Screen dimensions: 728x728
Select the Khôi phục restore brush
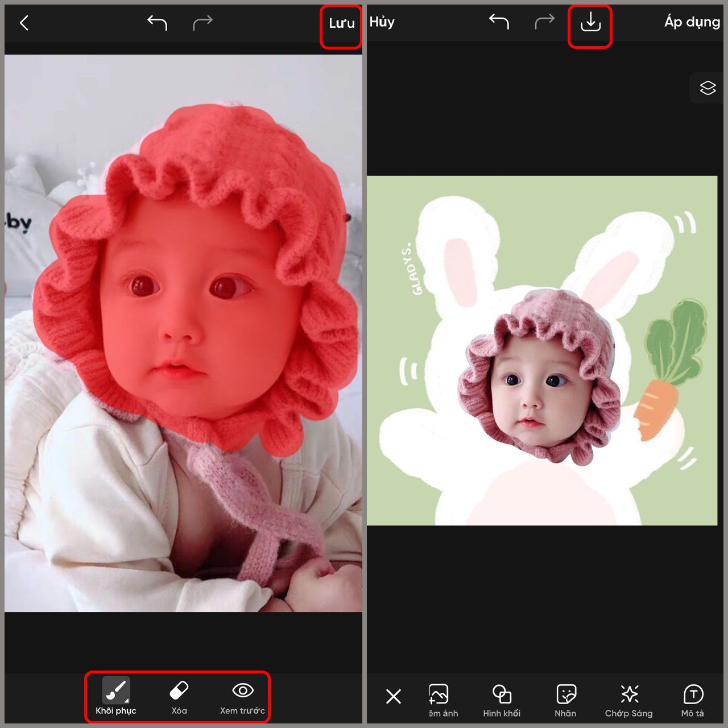coord(116,697)
